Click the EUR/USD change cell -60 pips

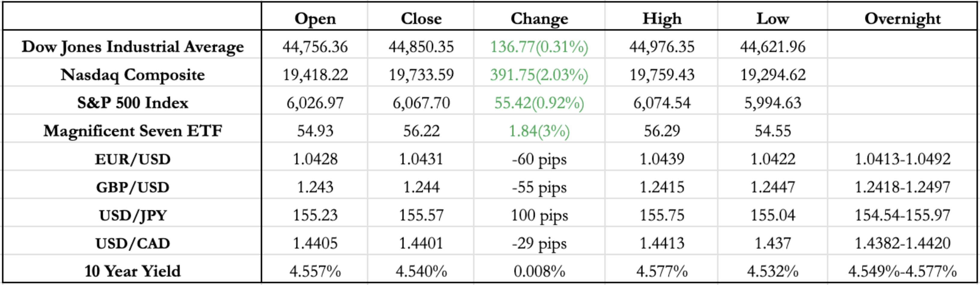[539, 159]
